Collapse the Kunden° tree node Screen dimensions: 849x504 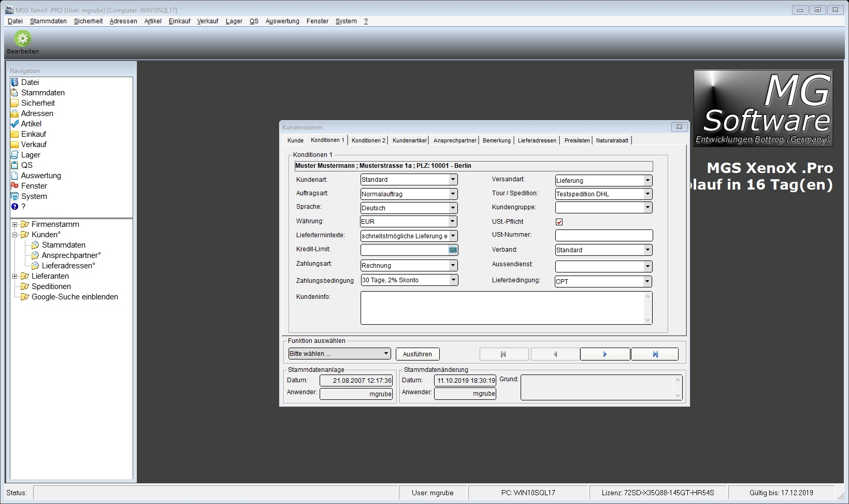click(x=15, y=235)
